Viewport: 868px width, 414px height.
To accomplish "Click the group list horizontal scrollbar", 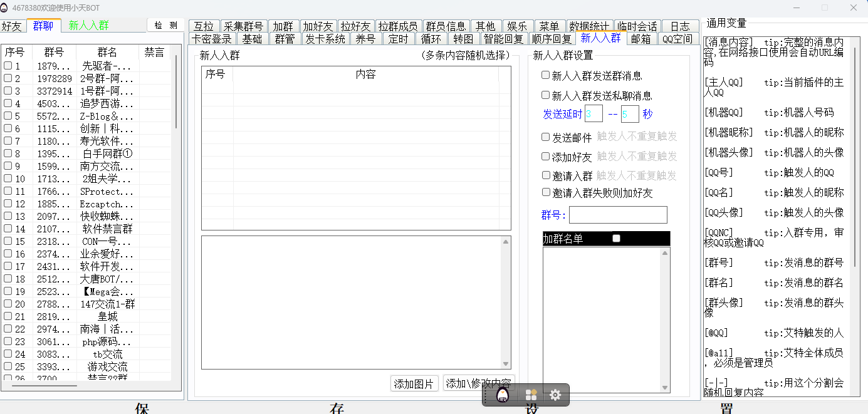I will (x=44, y=386).
